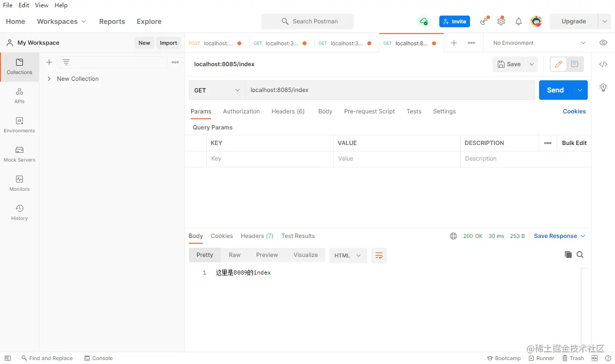Screen dimensions: 615x364
Task: Click the Search Postman box
Action: coord(307,21)
